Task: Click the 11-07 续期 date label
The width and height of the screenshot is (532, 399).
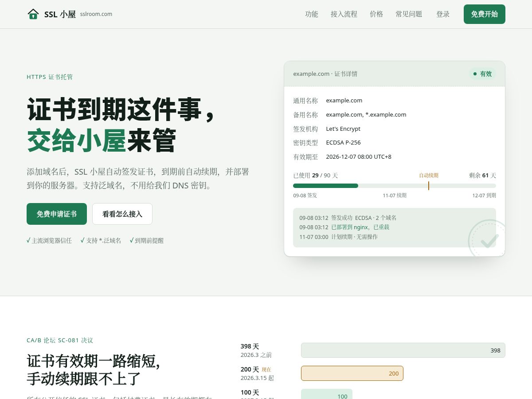Action: 395,196
